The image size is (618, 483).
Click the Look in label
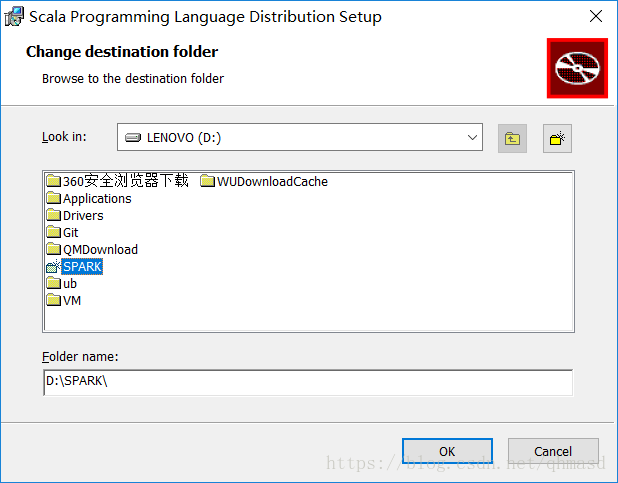click(x=64, y=137)
